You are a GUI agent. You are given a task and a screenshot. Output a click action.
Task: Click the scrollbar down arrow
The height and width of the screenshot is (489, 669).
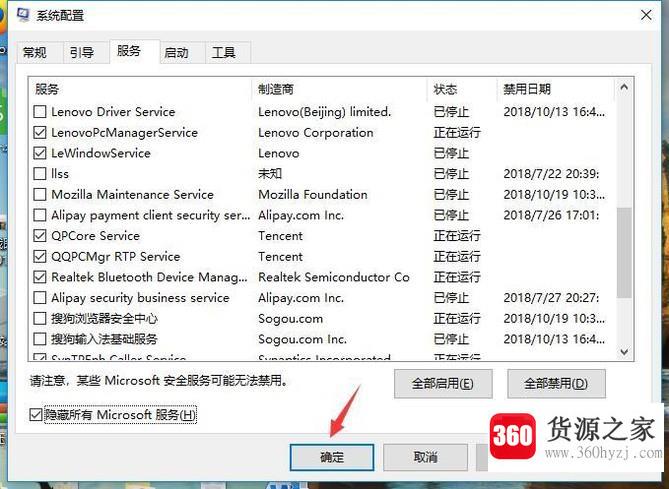pyautogui.click(x=624, y=352)
